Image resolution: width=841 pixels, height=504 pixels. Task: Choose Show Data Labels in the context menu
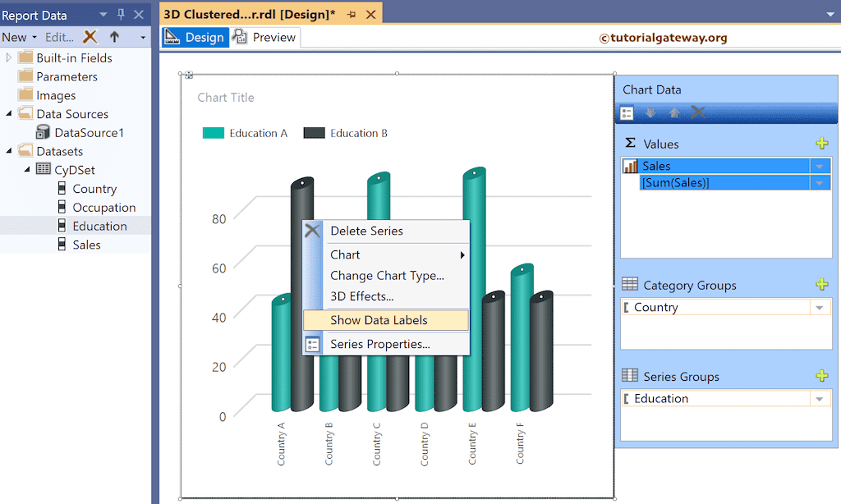click(x=380, y=319)
